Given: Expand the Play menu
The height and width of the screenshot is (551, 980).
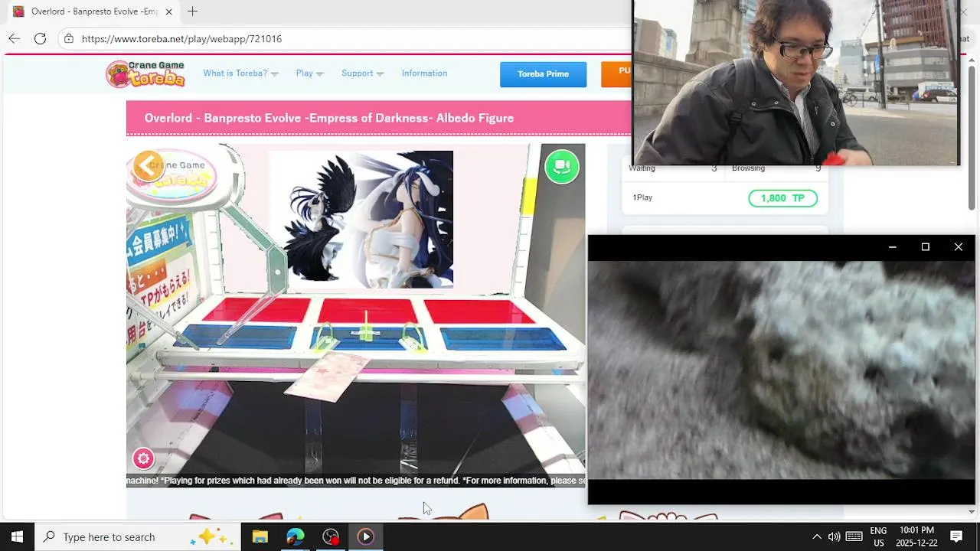Looking at the screenshot, I should coord(309,73).
